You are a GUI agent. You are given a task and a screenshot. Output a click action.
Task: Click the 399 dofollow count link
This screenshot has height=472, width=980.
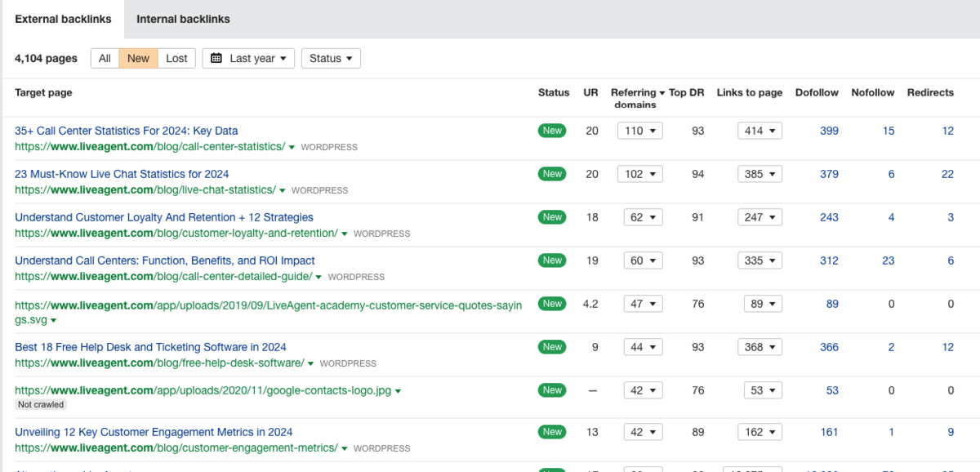(829, 131)
